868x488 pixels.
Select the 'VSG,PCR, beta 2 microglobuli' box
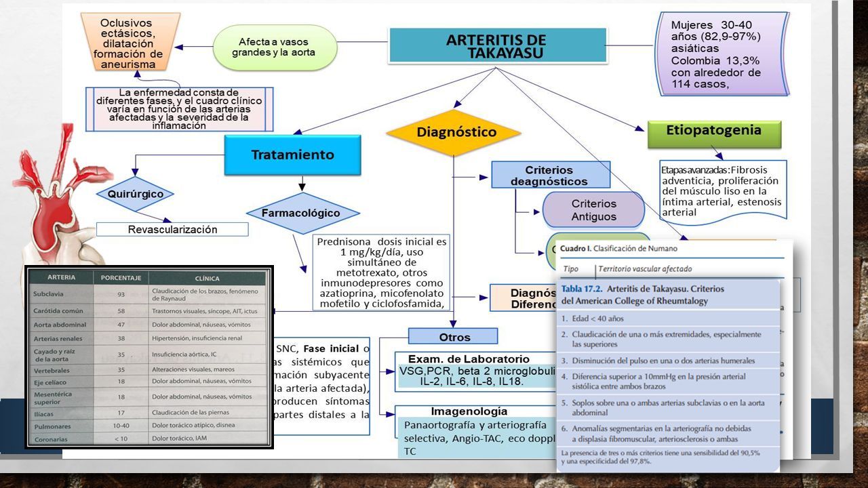(x=475, y=376)
